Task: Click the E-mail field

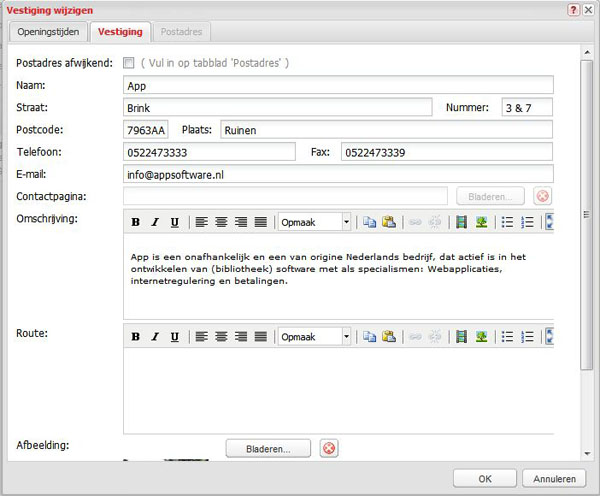Action: click(x=338, y=174)
